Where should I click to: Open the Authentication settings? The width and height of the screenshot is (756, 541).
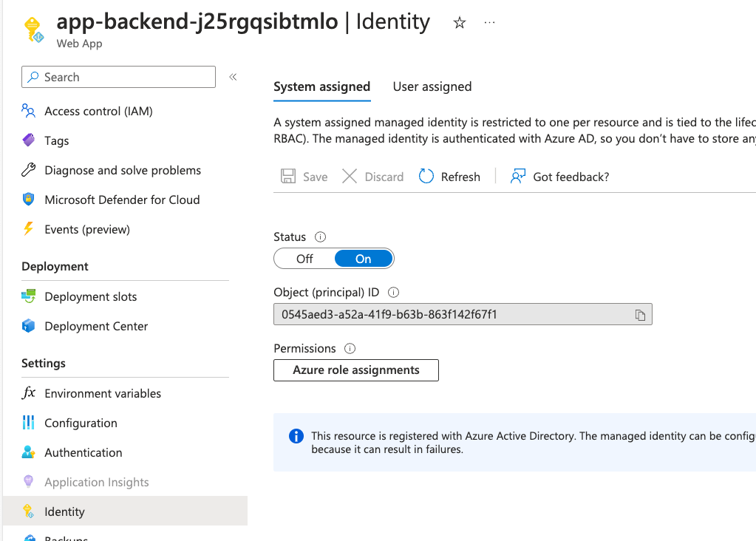click(x=83, y=452)
